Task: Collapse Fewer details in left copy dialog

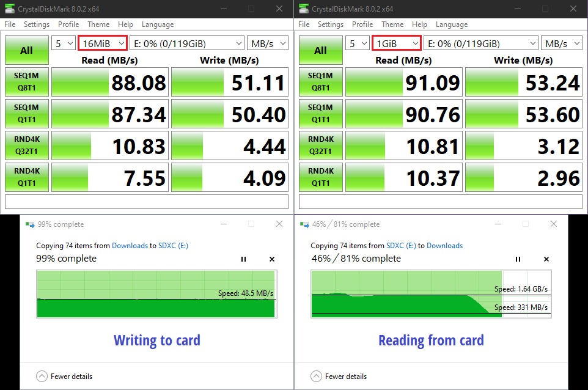Action: point(42,376)
